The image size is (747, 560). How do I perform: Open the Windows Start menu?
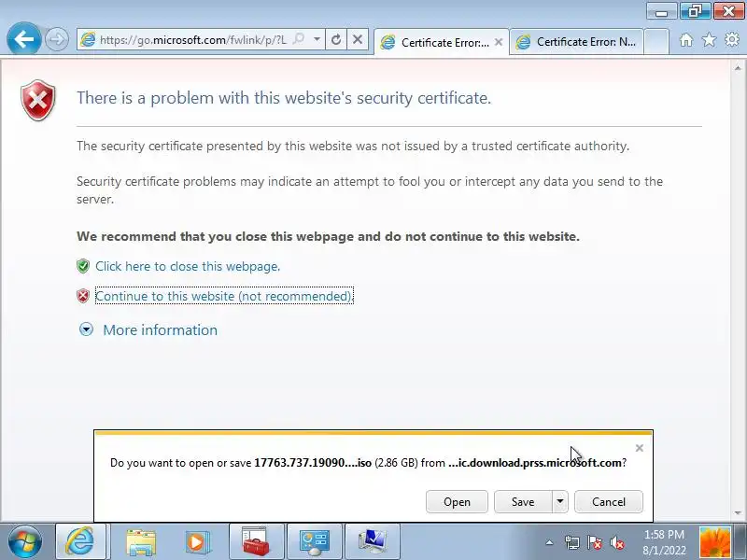[25, 541]
